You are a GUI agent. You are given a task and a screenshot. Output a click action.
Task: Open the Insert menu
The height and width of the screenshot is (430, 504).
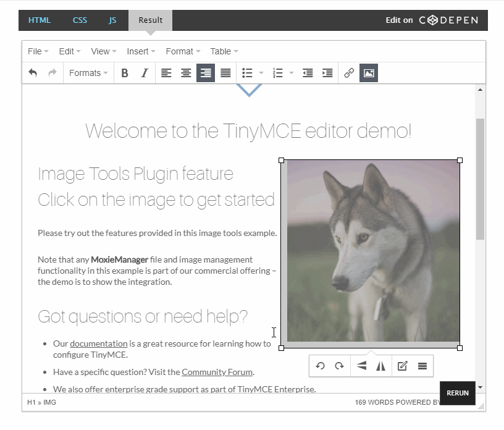pyautogui.click(x=141, y=51)
